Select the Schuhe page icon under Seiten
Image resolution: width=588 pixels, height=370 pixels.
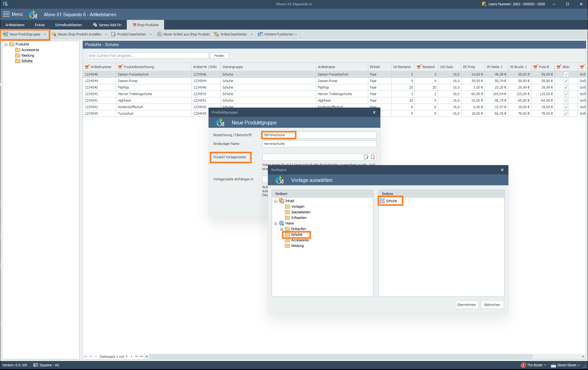382,201
